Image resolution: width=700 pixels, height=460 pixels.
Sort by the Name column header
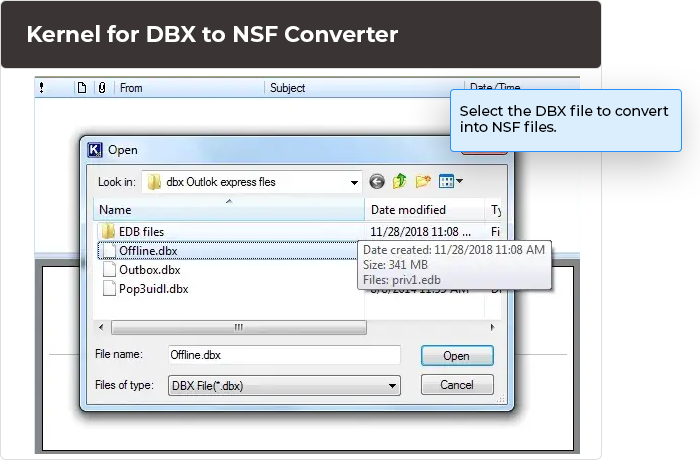pyautogui.click(x=229, y=209)
